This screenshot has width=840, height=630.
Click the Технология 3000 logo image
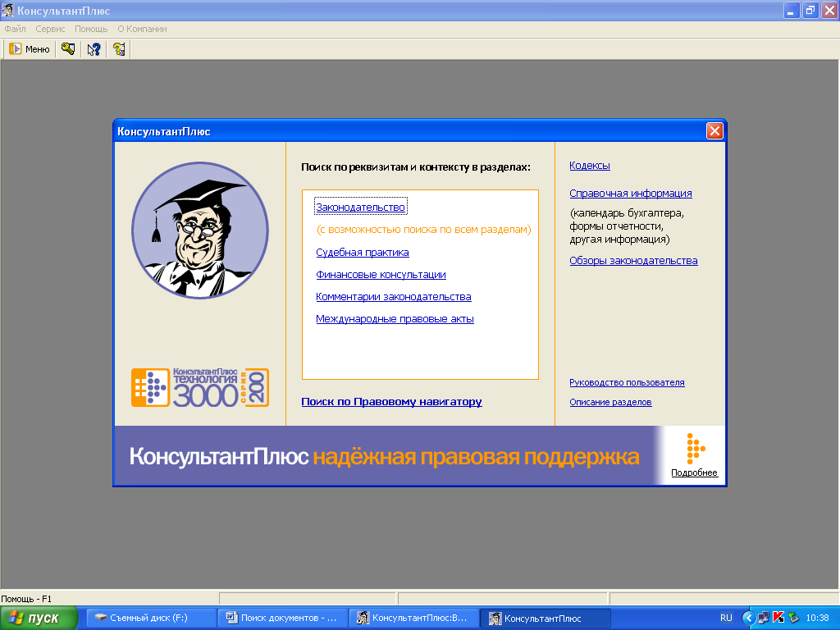200,388
